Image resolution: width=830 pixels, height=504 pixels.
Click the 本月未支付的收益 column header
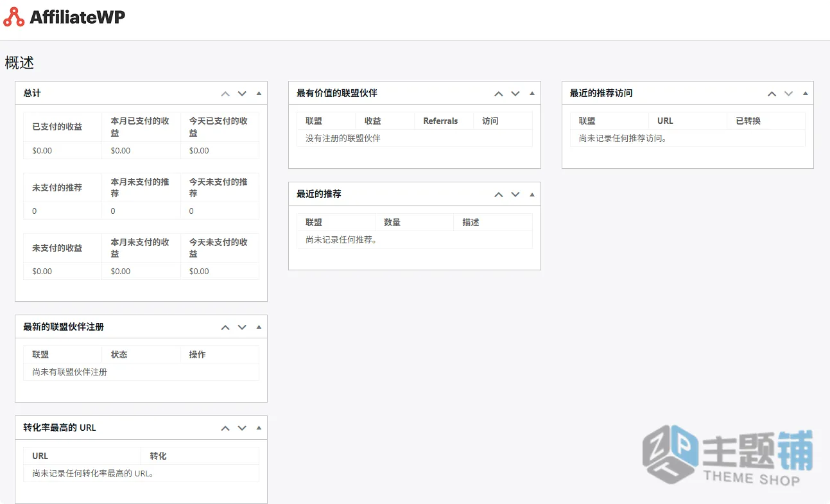coord(140,248)
